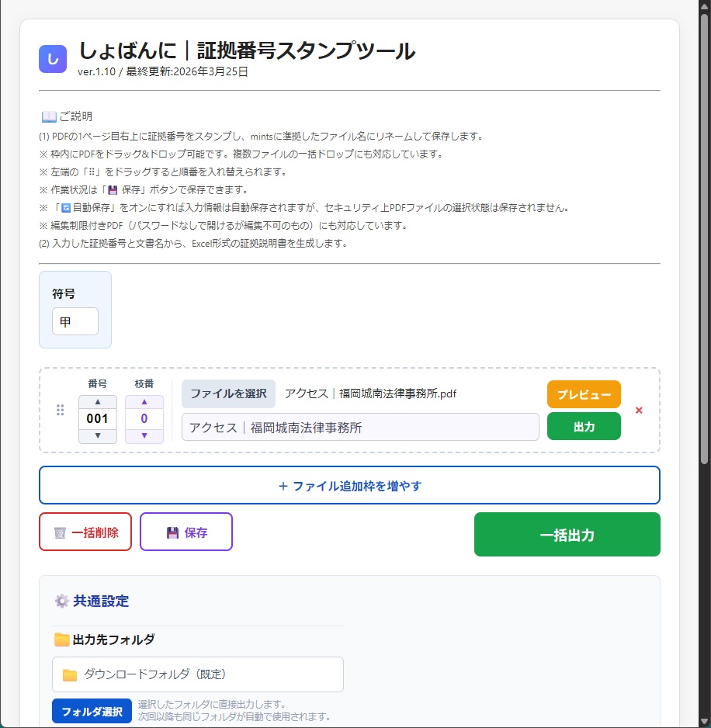This screenshot has width=711, height=728.
Task: Select the 符号 input showing 甲
Action: coord(75,321)
